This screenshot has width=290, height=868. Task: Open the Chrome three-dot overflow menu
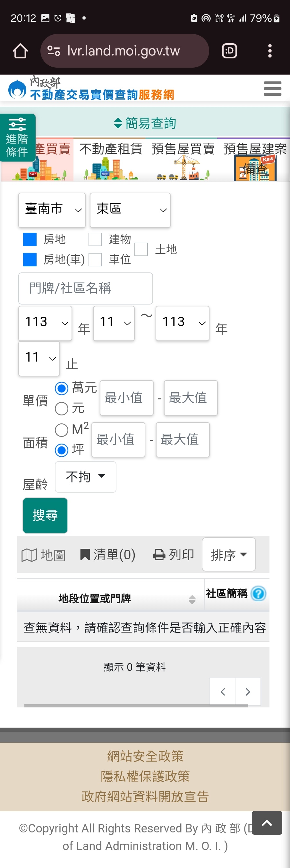click(269, 51)
